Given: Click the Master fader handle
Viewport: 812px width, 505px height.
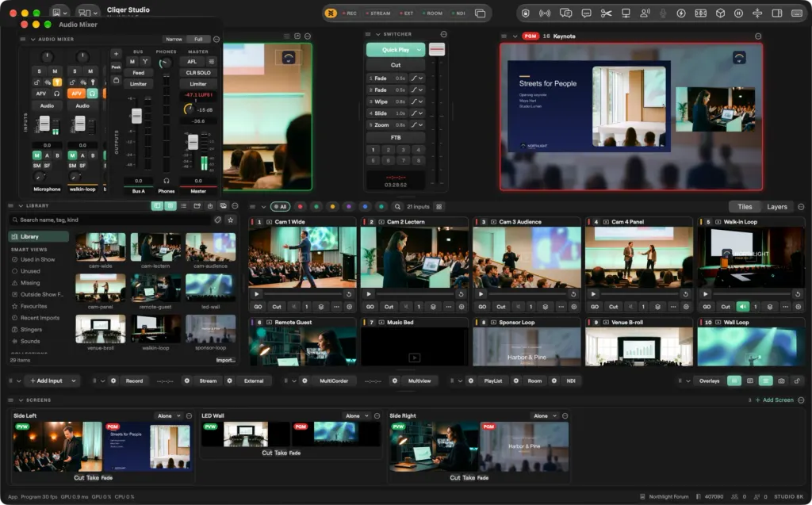Looking at the screenshot, I should pyautogui.click(x=193, y=142).
